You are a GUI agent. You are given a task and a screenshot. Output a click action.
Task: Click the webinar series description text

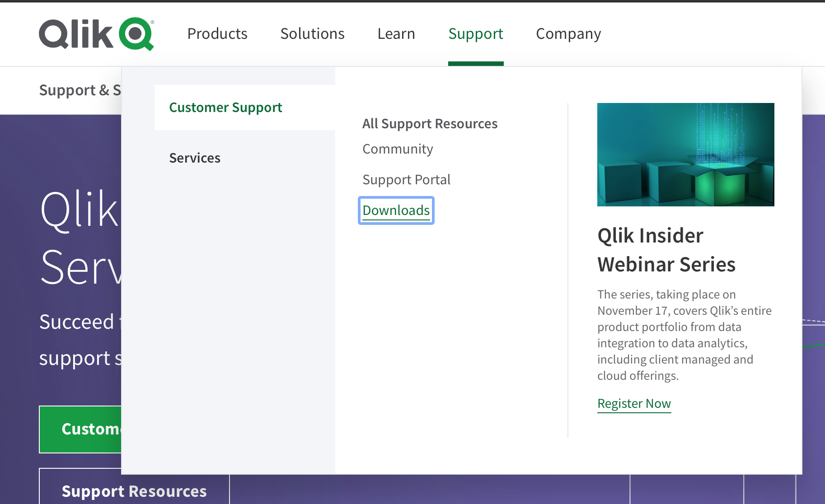tap(684, 334)
